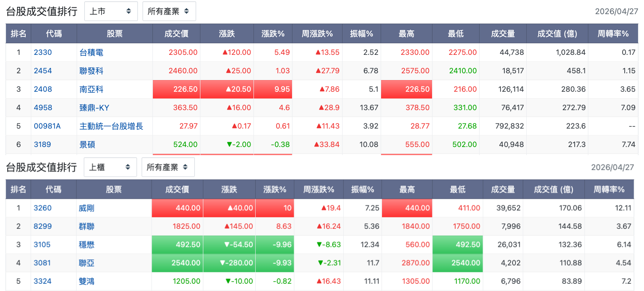Sort top table by 成交值 (億) header
The width and height of the screenshot is (644, 291).
[x=557, y=33]
